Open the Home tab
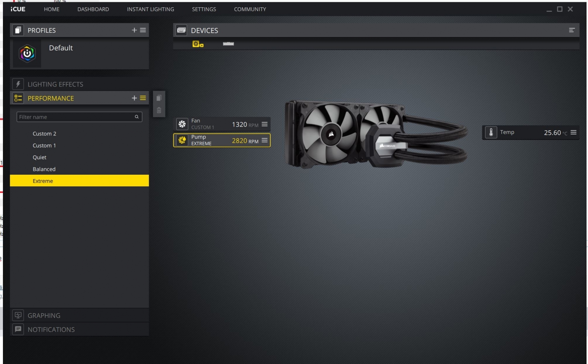This screenshot has width=588, height=364. point(52,9)
